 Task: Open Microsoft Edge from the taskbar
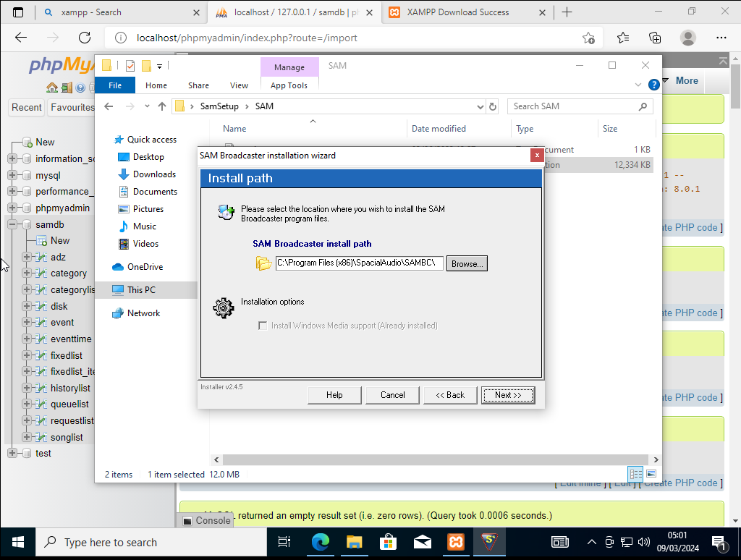click(320, 542)
